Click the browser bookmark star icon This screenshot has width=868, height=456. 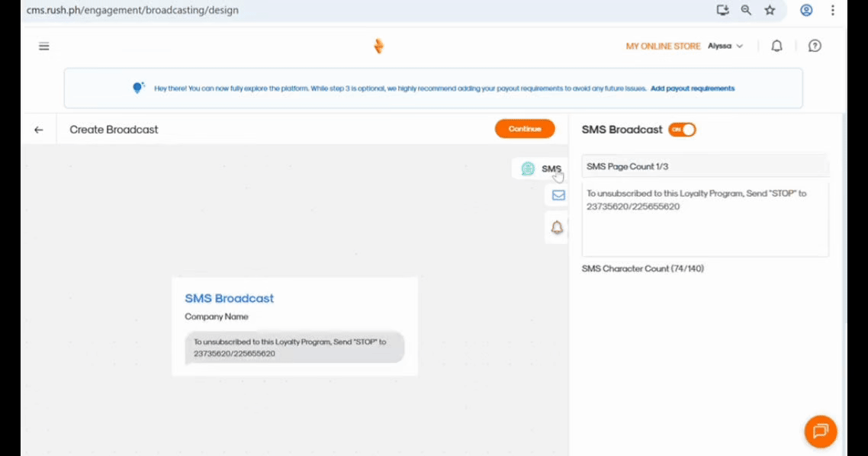770,10
